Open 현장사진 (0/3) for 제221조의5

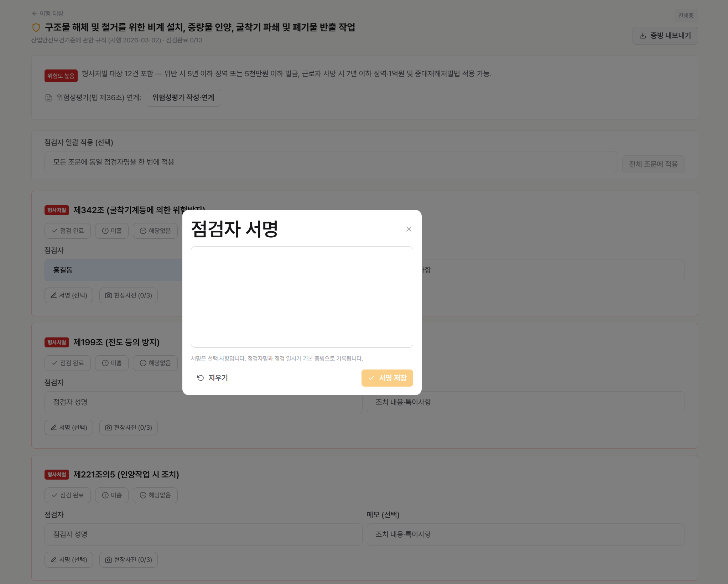pos(129,560)
